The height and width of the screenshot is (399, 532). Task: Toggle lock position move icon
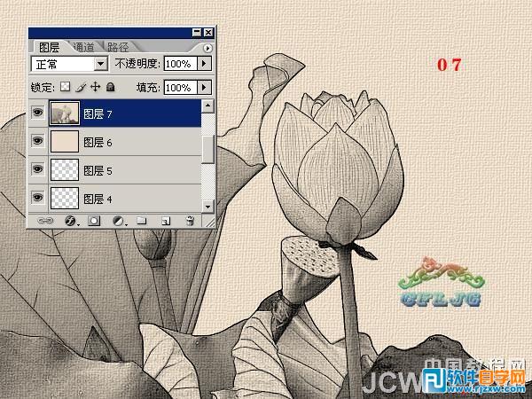click(x=96, y=87)
